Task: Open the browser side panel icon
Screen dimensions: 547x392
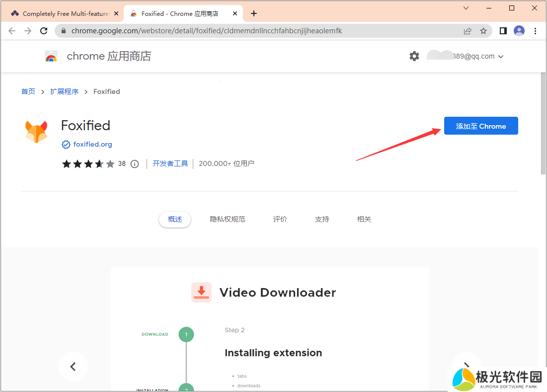Action: [x=503, y=31]
